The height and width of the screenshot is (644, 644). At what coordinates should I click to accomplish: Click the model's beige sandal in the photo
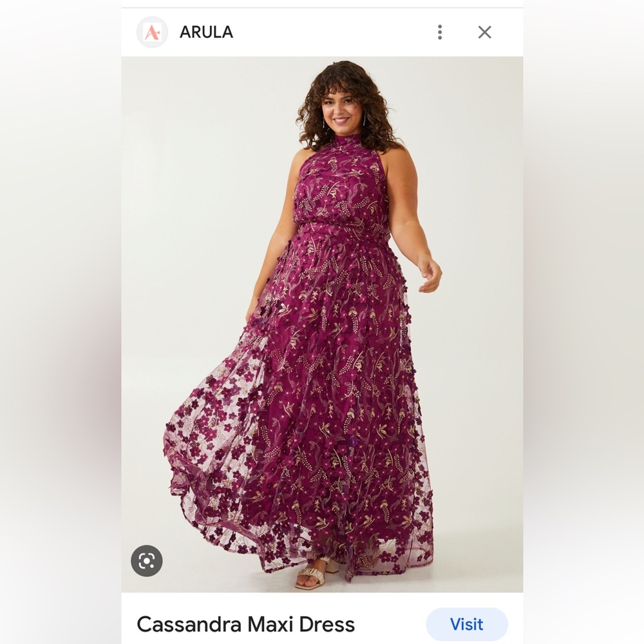[313, 574]
